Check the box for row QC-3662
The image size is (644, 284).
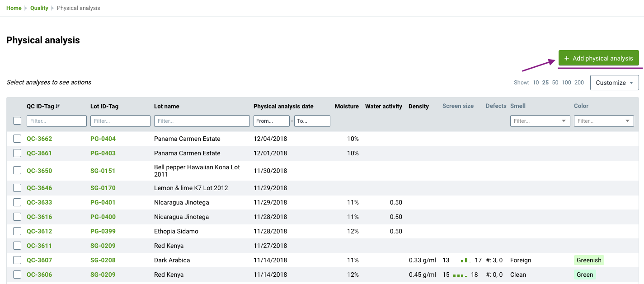(17, 139)
